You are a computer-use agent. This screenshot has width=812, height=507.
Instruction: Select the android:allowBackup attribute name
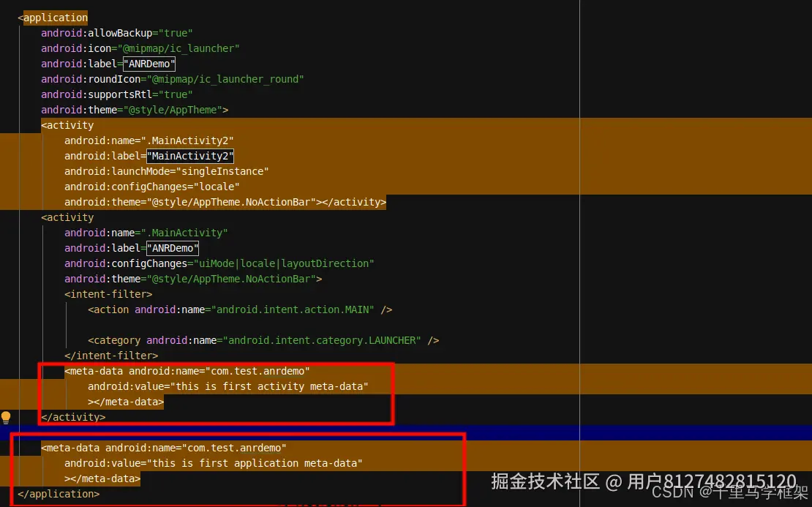coord(97,33)
